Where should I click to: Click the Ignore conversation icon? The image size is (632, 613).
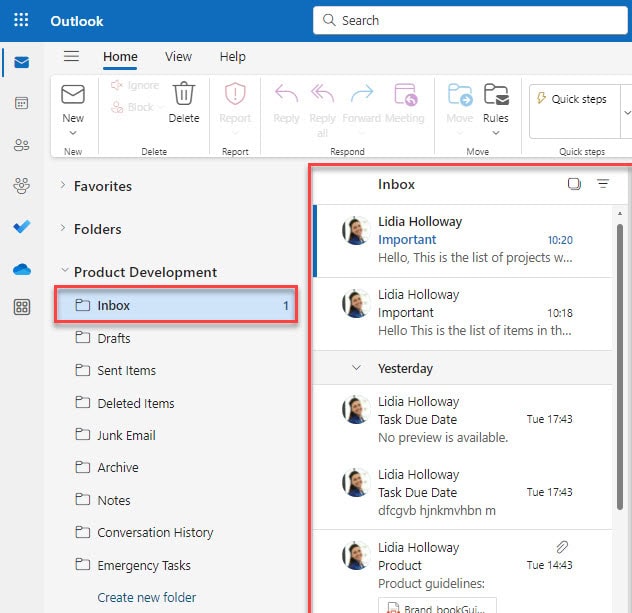point(116,85)
